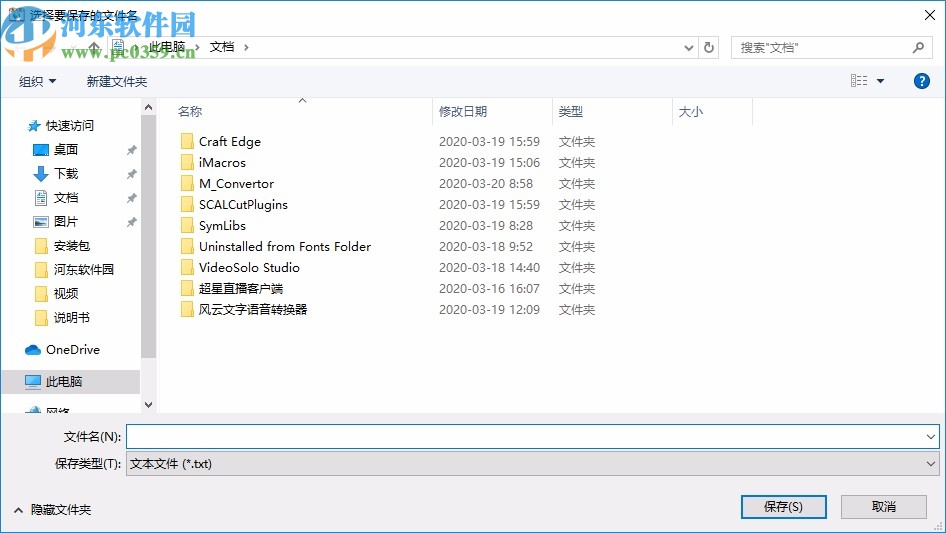Expand the chevron after 文档 breadcrumb
946x533 pixels.
[246, 47]
